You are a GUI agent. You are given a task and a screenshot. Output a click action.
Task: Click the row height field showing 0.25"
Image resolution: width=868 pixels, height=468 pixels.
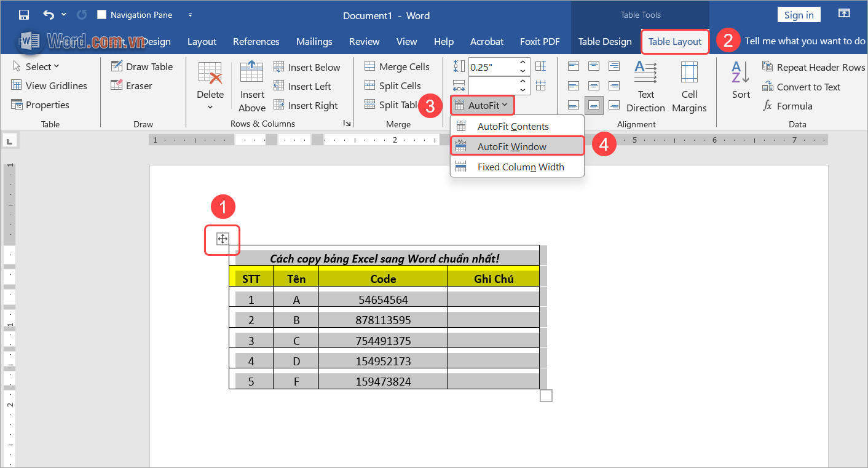[x=493, y=66]
